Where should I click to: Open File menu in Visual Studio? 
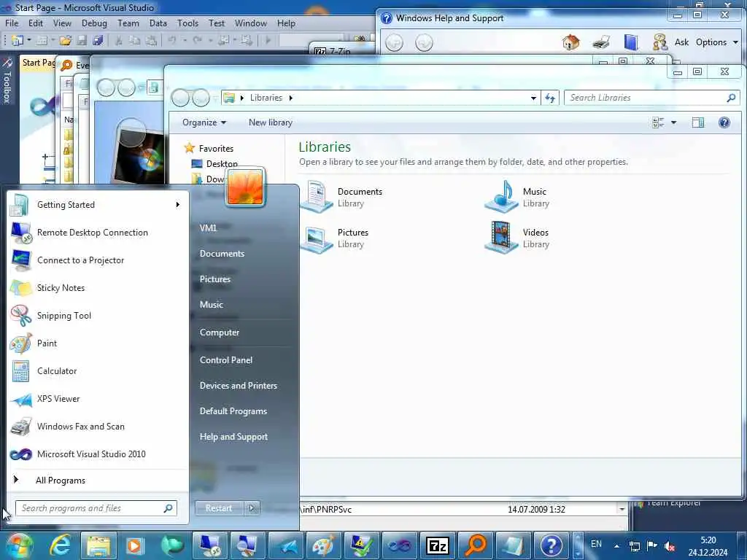coord(12,23)
